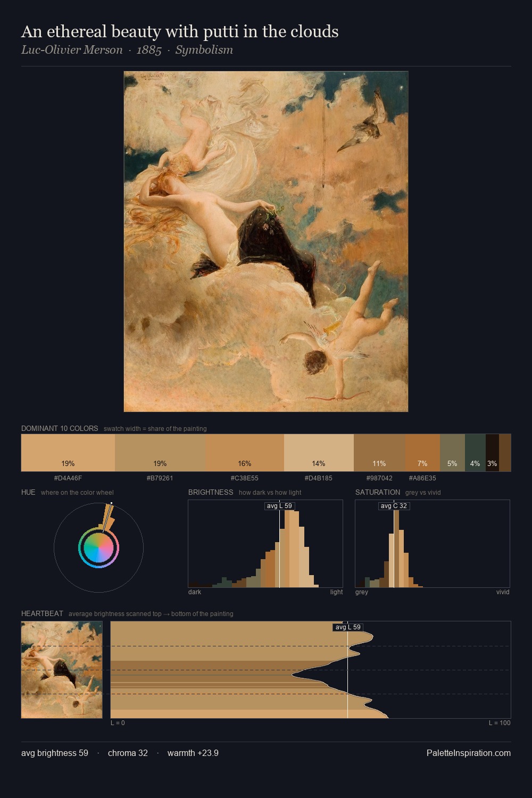Click 'chroma 32' footer stat
This screenshot has height=798, width=532.
(128, 753)
